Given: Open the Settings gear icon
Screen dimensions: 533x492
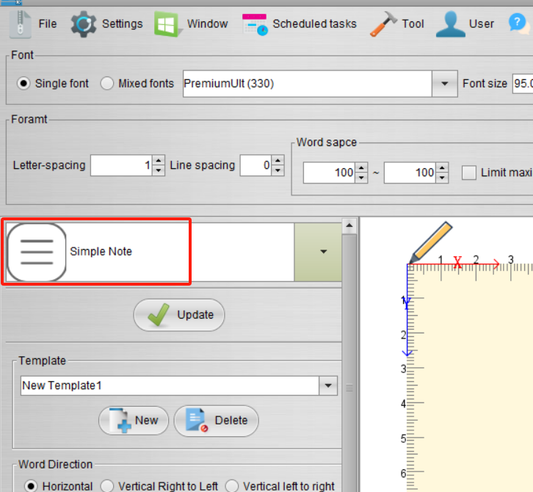Looking at the screenshot, I should [84, 24].
